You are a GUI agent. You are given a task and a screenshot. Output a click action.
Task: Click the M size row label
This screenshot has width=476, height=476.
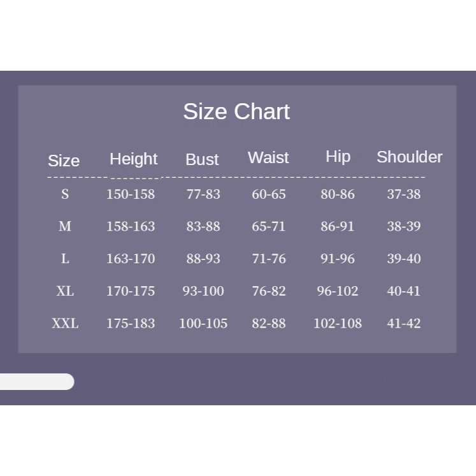pyautogui.click(x=65, y=226)
